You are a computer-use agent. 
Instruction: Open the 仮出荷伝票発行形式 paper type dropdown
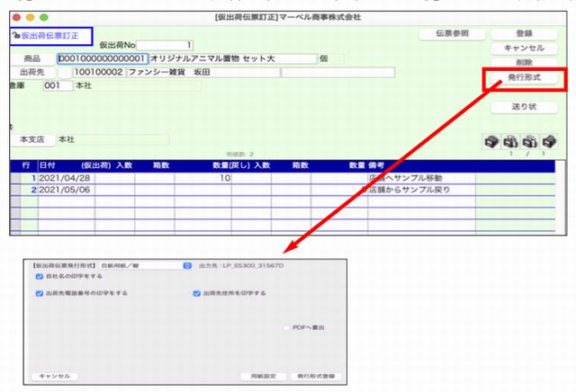tap(187, 265)
